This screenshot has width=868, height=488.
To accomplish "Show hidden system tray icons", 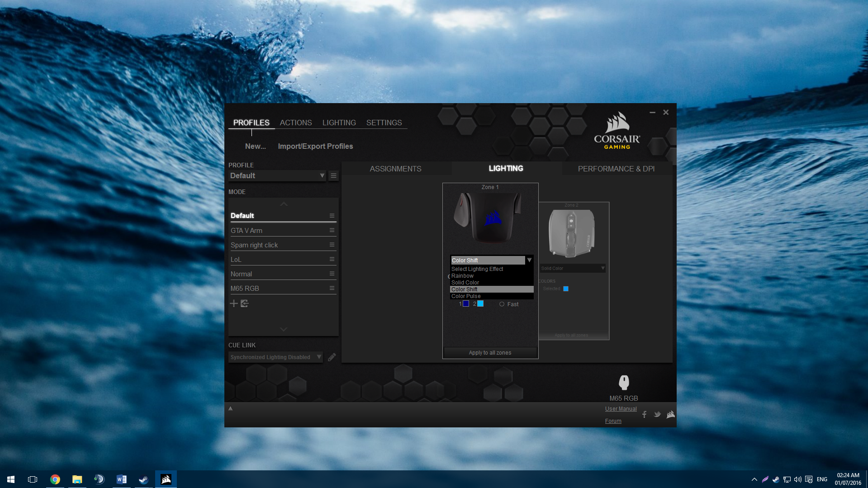I will pyautogui.click(x=754, y=479).
